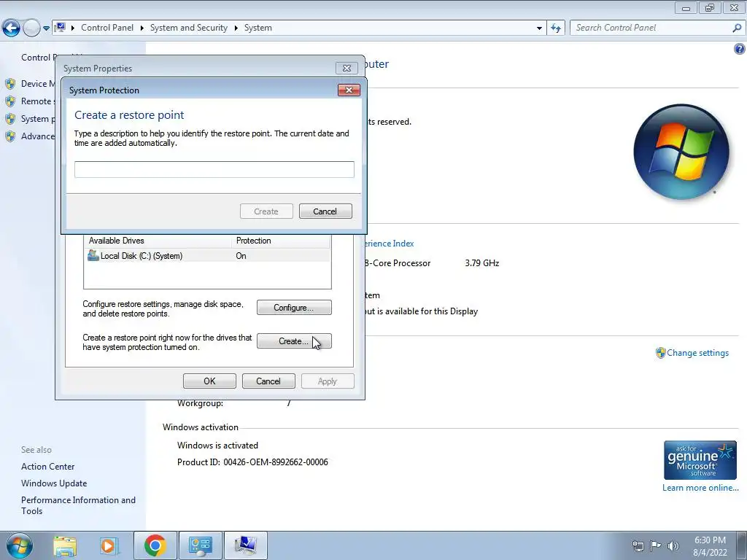Click the volume speaker tray icon
The width and height of the screenshot is (747, 560).
click(673, 545)
